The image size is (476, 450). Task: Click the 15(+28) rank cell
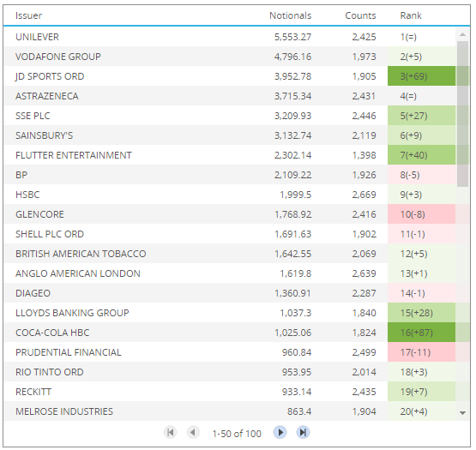tap(421, 313)
